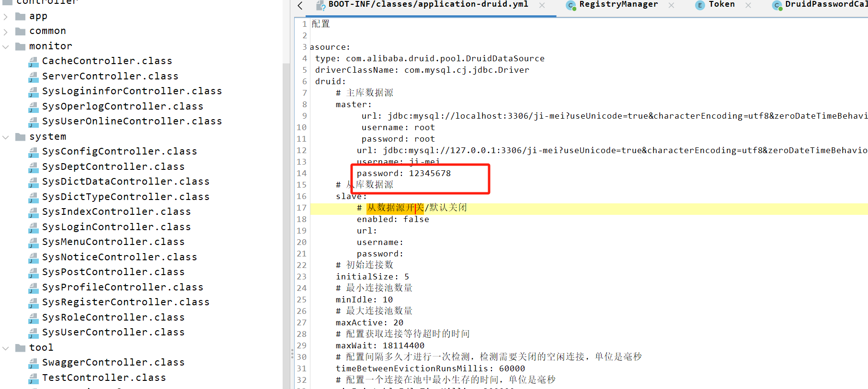The width and height of the screenshot is (868, 389).
Task: Collapse the monitor folder node
Action: pyautogui.click(x=6, y=46)
